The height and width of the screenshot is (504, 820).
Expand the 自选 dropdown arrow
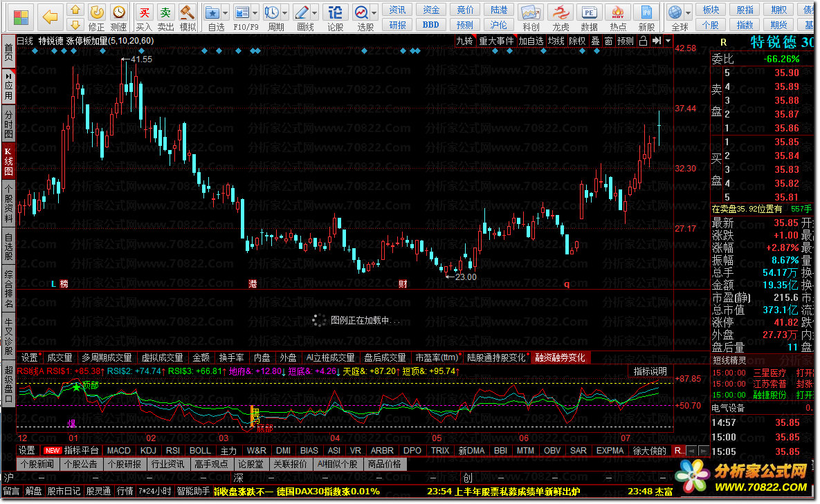point(226,12)
